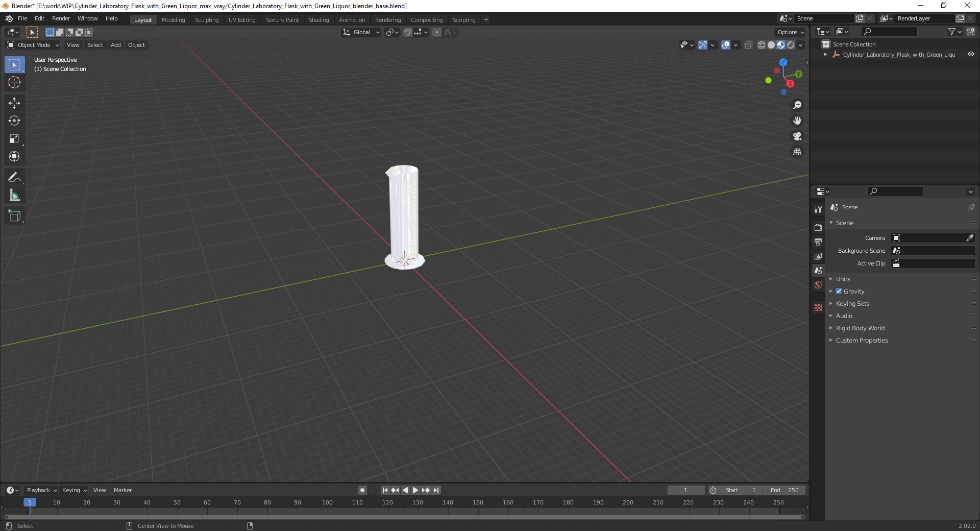This screenshot has width=980, height=531.
Task: Click the outliner filter funnel icon
Action: coord(952,32)
